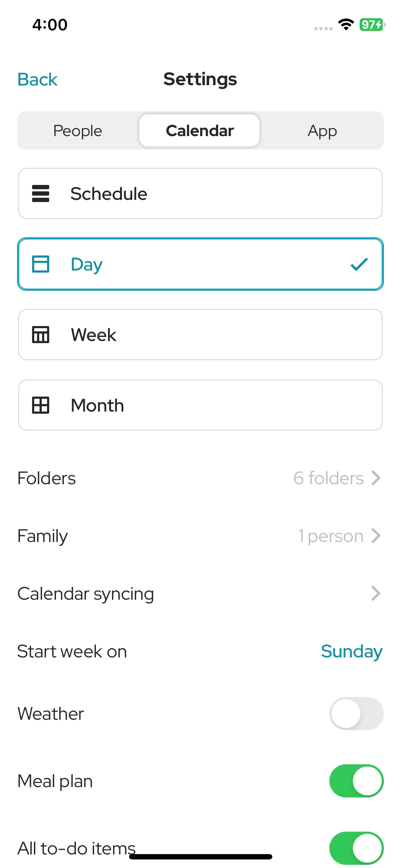Tap the Day view calendar icon
The height and width of the screenshot is (868, 401).
41,264
